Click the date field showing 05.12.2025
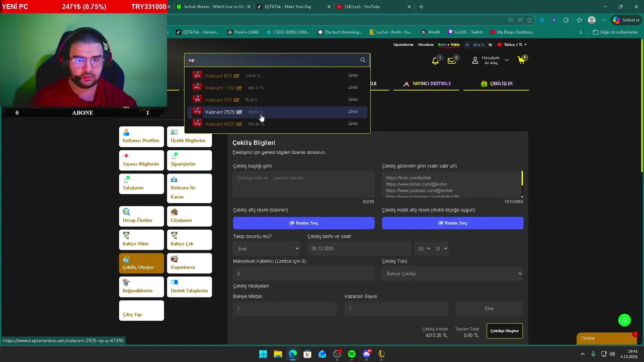Screen dimensions: 644x362 click(359, 248)
